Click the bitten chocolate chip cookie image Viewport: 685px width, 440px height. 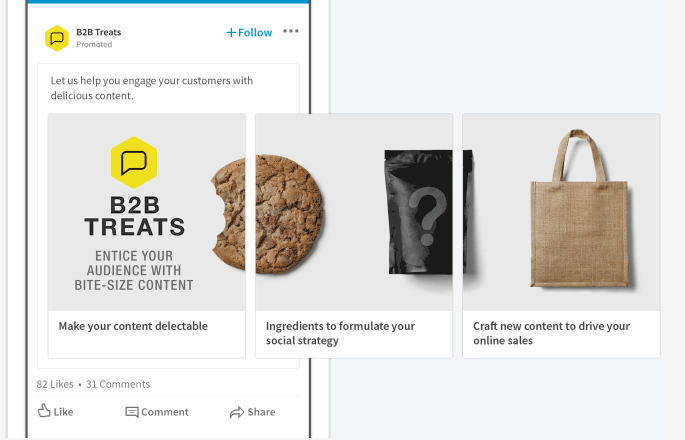pyautogui.click(x=267, y=212)
